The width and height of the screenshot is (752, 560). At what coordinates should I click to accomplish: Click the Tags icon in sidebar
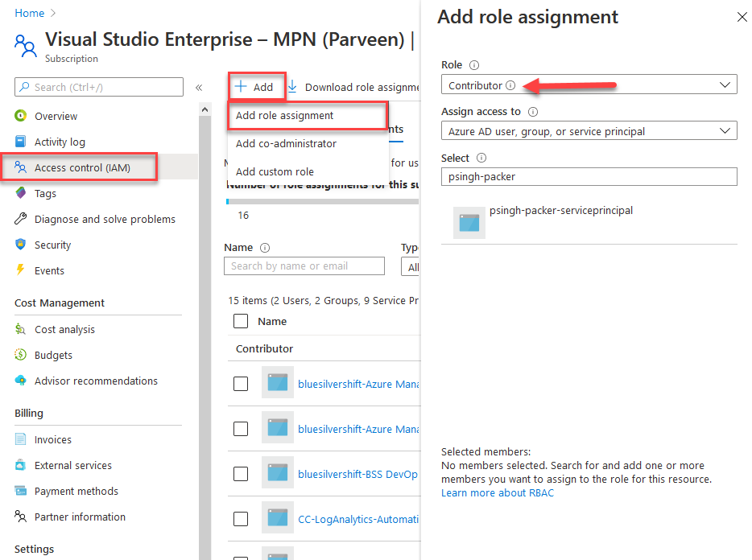coord(21,193)
